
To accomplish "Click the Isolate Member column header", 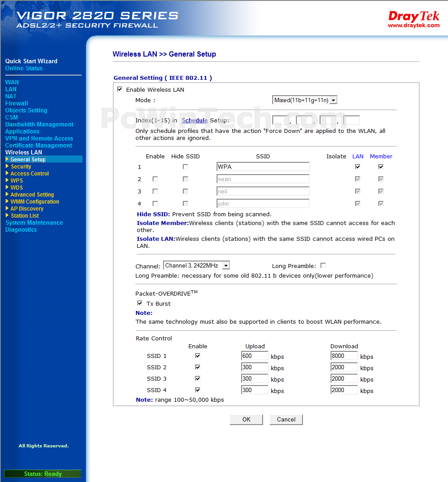I will [x=381, y=156].
